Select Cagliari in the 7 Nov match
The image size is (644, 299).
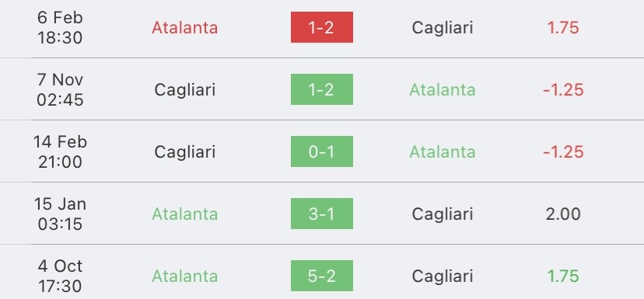click(x=185, y=90)
